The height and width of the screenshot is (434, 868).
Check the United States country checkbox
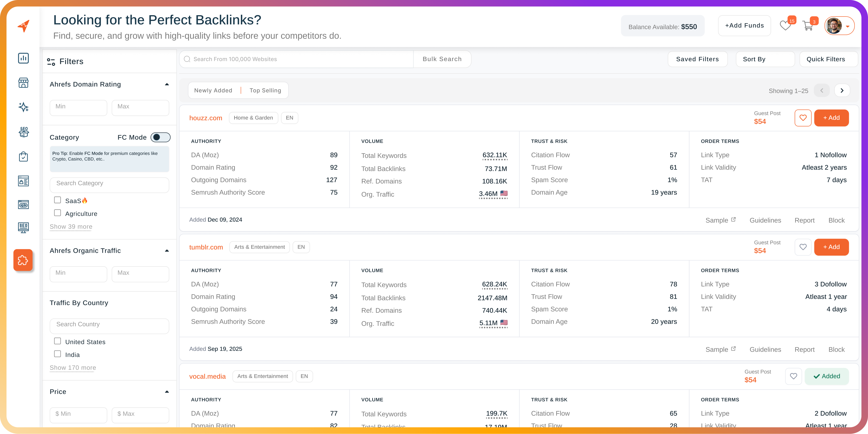(x=58, y=341)
